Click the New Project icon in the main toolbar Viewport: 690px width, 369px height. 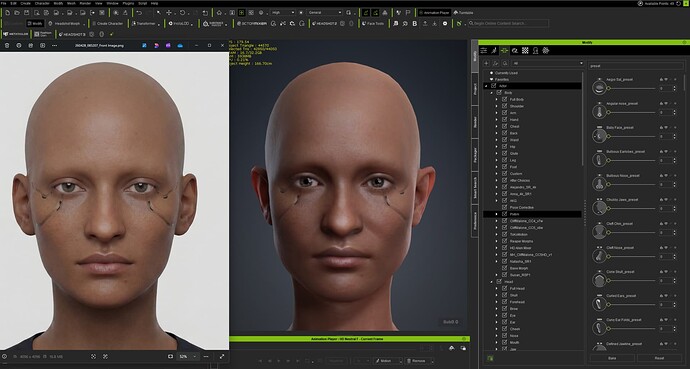[x=8, y=13]
